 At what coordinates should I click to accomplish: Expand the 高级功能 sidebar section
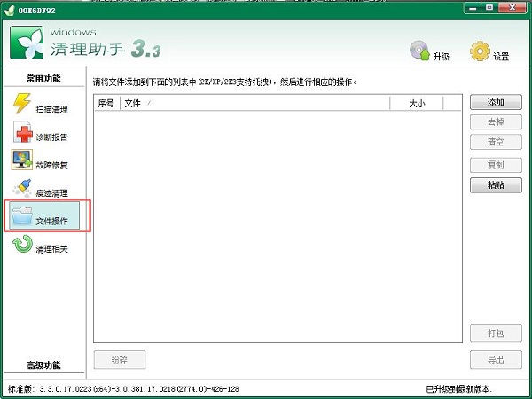[x=43, y=365]
